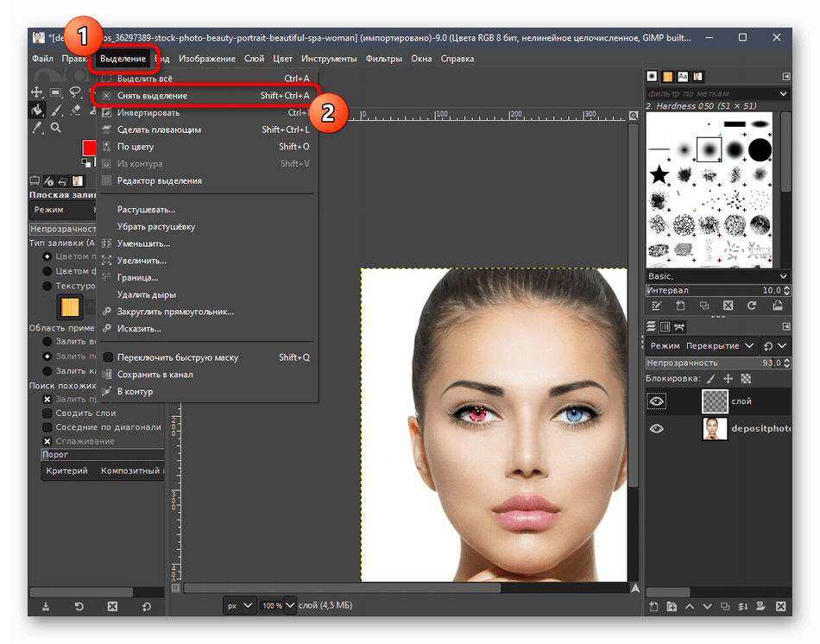
Task: Lock layer pixels paintbrush icon
Action: 711,378
